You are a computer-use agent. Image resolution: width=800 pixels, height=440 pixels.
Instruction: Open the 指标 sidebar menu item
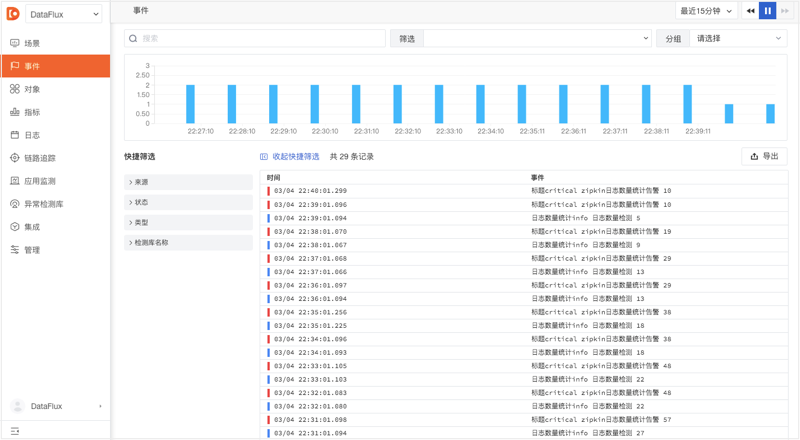click(x=55, y=112)
